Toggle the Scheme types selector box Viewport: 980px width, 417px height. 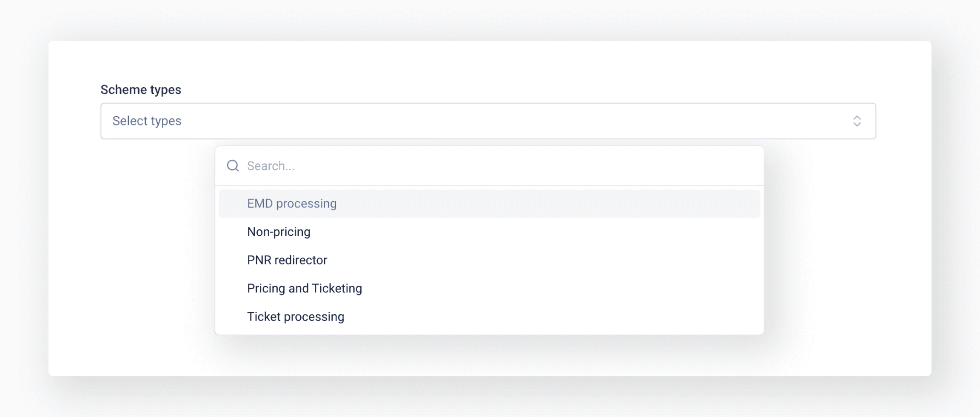488,121
